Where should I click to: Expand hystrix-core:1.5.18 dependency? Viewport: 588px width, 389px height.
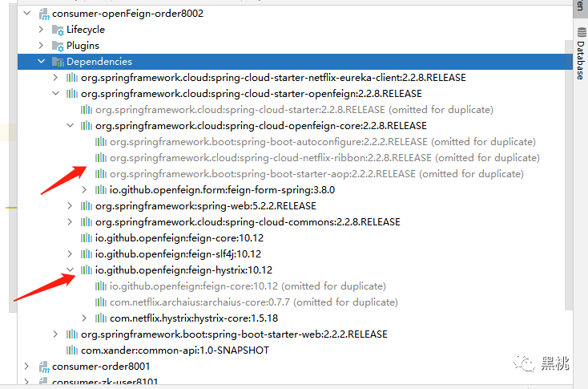tap(84, 318)
